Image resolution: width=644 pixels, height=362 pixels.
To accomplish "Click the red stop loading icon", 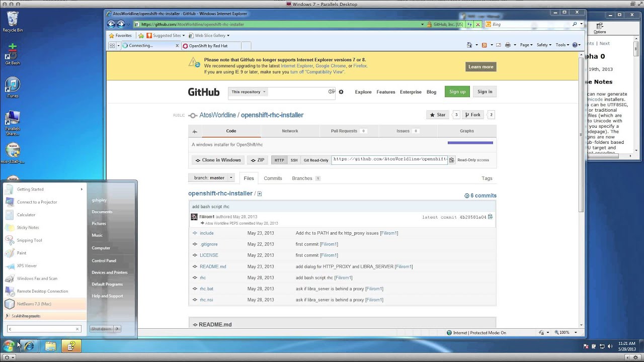I will point(478,24).
